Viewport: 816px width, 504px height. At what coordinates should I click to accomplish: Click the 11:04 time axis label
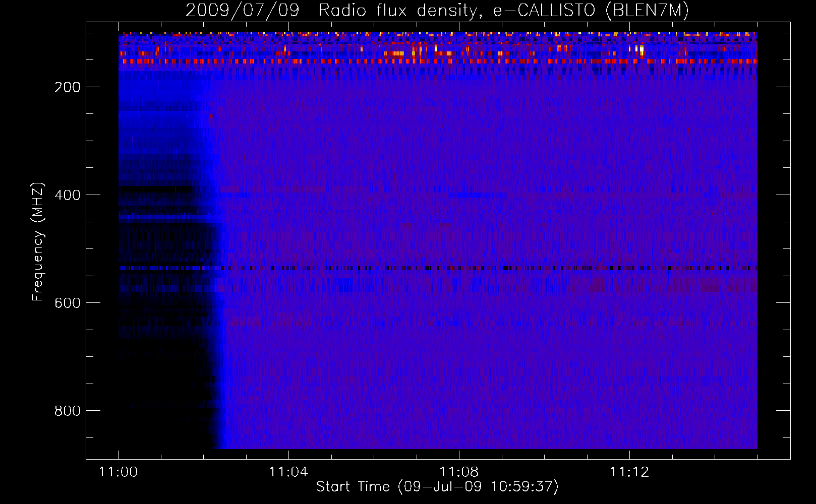[288, 472]
